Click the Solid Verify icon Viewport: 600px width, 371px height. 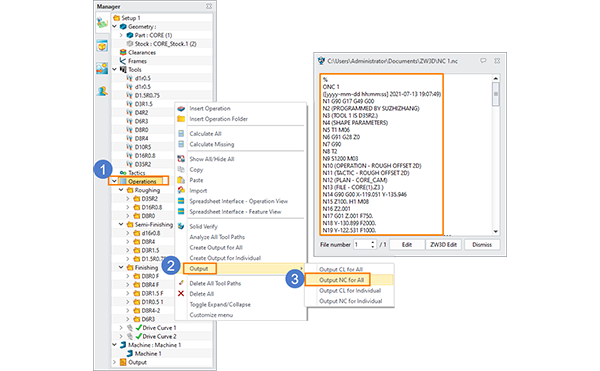click(181, 226)
